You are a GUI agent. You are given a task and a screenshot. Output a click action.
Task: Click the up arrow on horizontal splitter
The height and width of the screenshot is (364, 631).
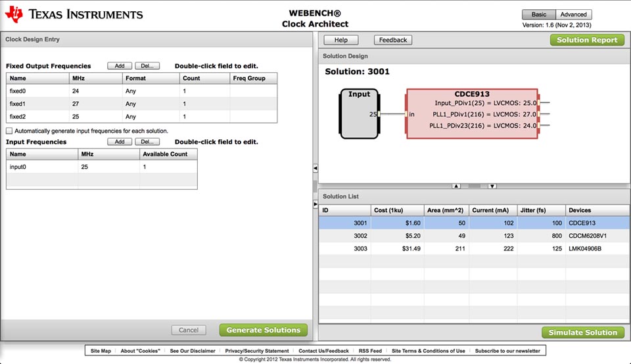[456, 186]
